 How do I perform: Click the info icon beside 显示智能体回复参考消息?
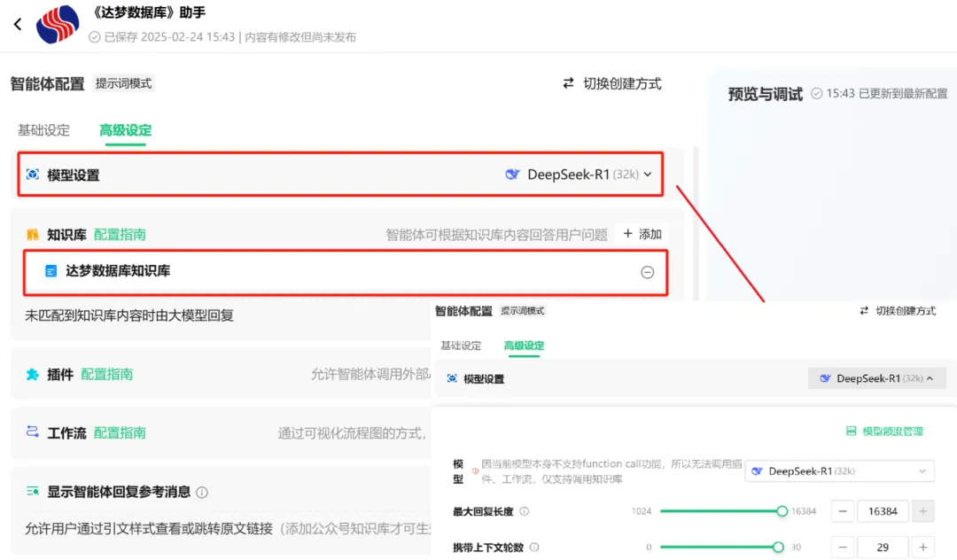coord(202,493)
